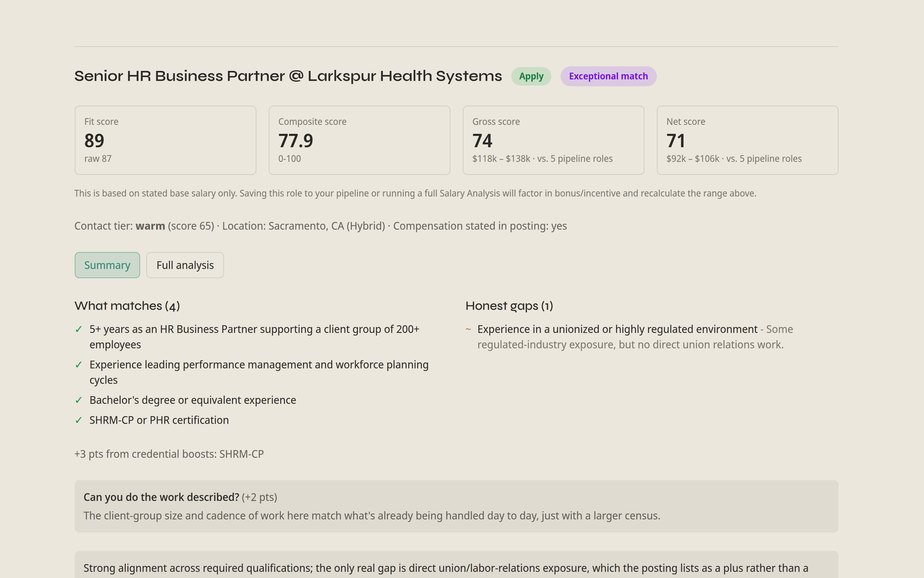Select the Gross score card

553,140
